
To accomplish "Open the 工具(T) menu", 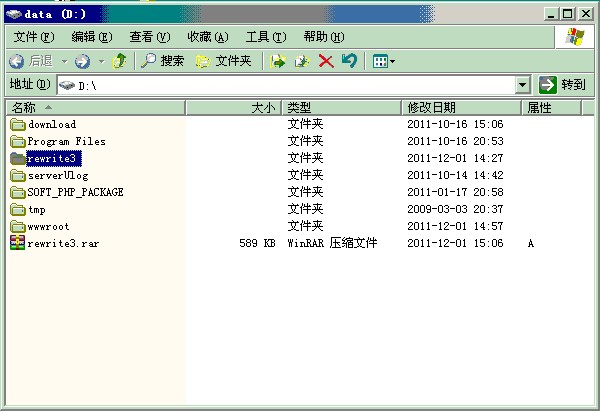I will tap(265, 37).
